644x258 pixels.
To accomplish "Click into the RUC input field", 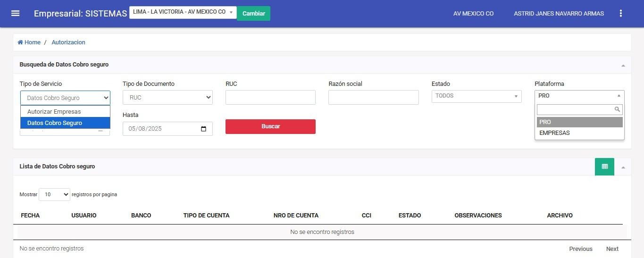I will (270, 98).
